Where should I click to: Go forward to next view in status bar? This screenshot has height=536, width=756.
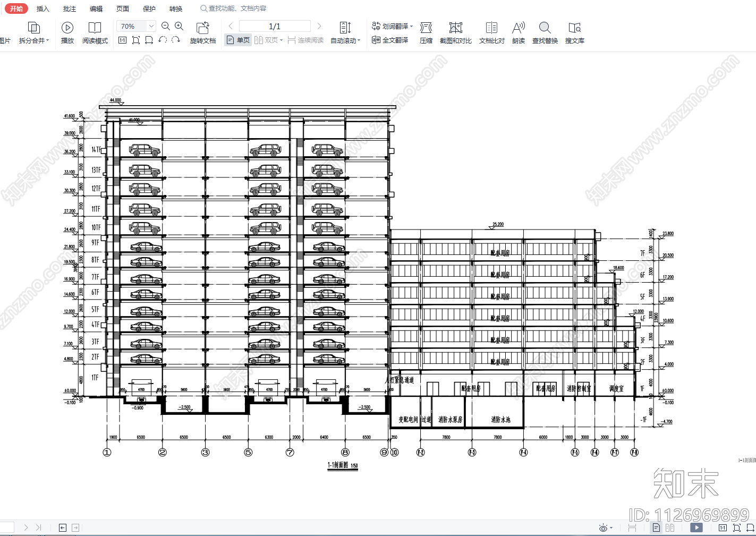pyautogui.click(x=75, y=528)
